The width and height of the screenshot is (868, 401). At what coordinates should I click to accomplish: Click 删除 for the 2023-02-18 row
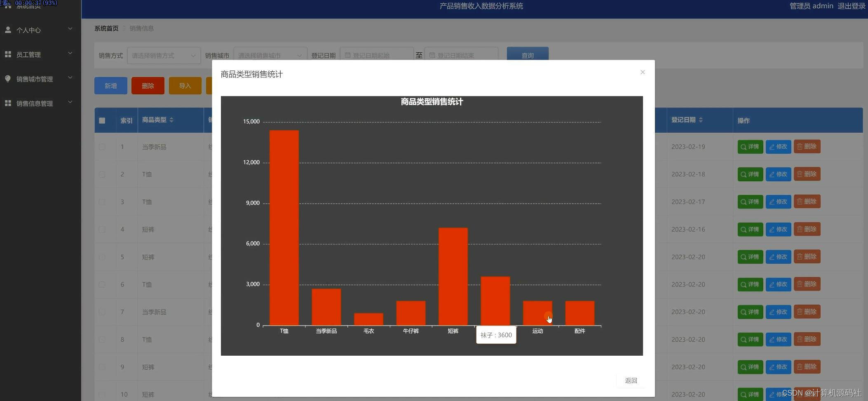[x=807, y=174]
